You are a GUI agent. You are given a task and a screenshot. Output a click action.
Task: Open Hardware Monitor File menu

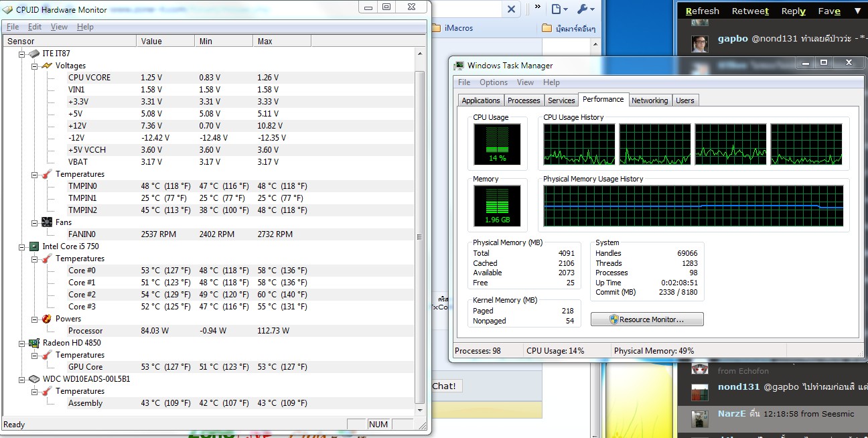tap(13, 27)
